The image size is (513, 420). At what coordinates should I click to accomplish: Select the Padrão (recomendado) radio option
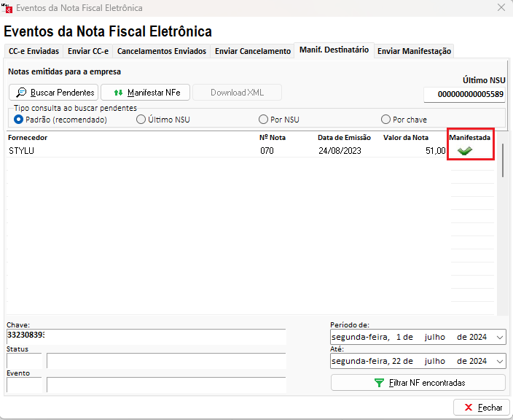[x=19, y=120]
